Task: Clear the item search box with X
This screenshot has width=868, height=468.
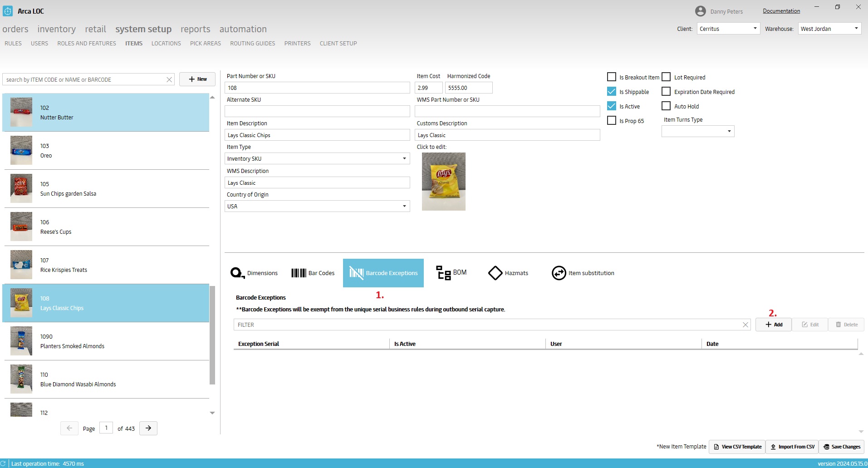Action: (169, 79)
